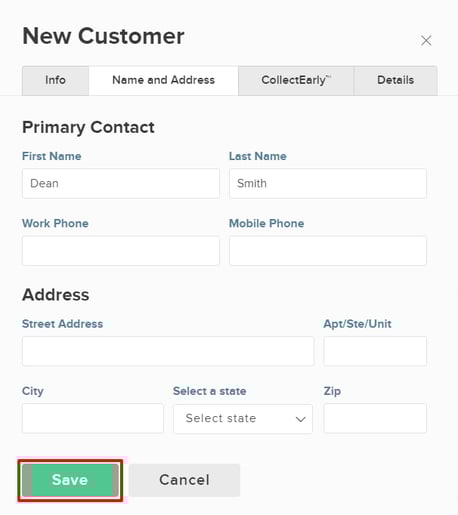
Task: Click the 'Mobile Phone' label text
Action: tap(266, 223)
